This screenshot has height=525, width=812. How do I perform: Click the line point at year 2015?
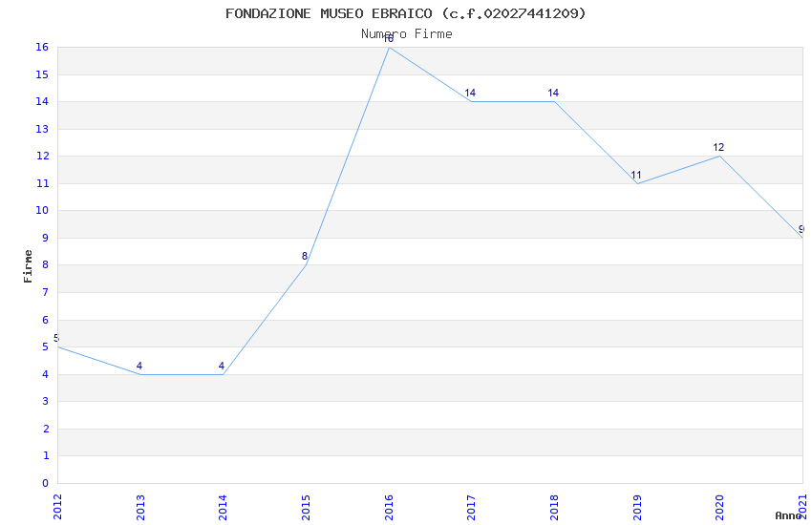(306, 264)
